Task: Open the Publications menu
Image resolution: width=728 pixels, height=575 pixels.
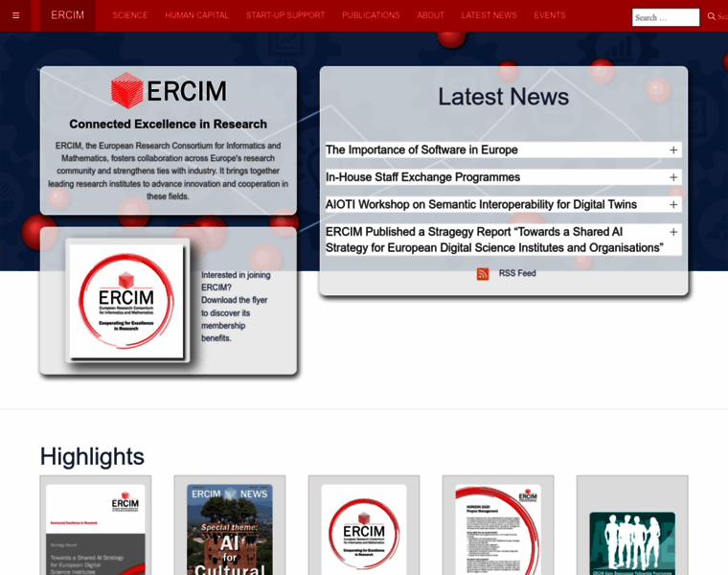Action: point(371,15)
